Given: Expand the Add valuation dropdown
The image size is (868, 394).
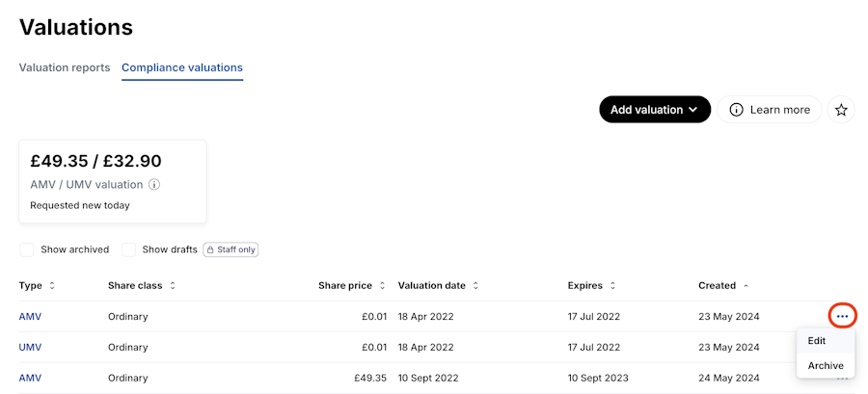Looking at the screenshot, I should [x=654, y=110].
